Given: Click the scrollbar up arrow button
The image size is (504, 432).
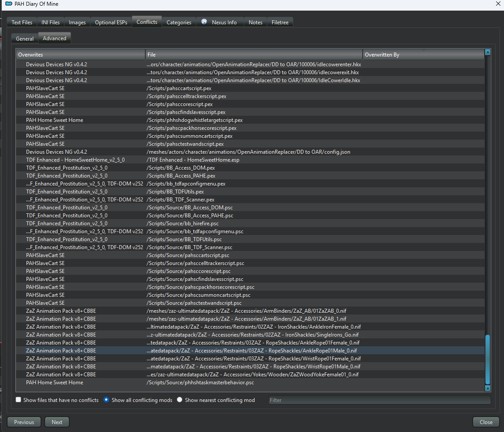Looking at the screenshot, I should click(x=487, y=52).
